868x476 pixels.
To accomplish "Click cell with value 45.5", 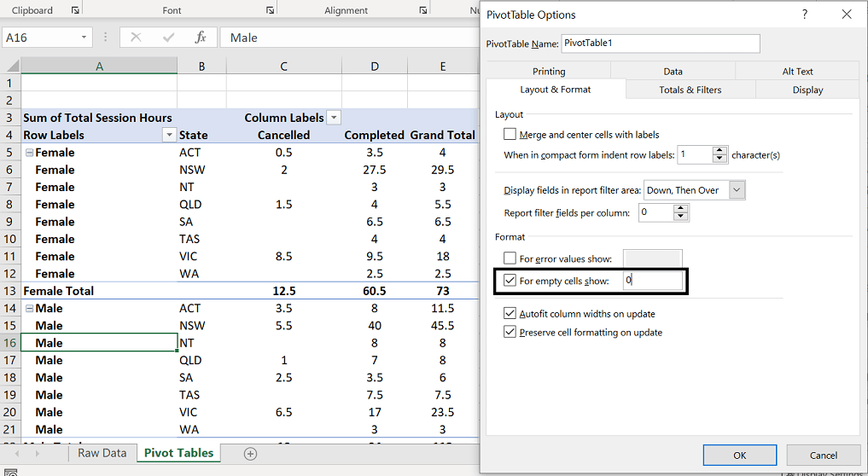I will [443, 326].
